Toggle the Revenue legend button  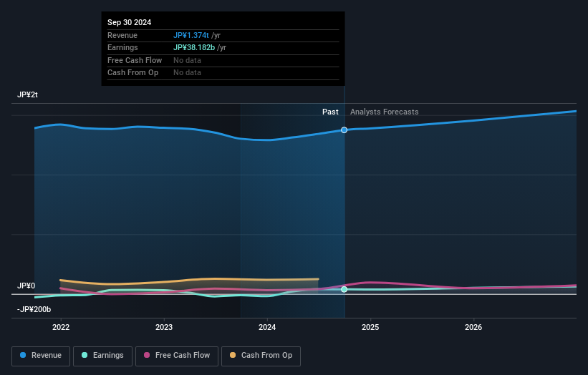(x=41, y=356)
